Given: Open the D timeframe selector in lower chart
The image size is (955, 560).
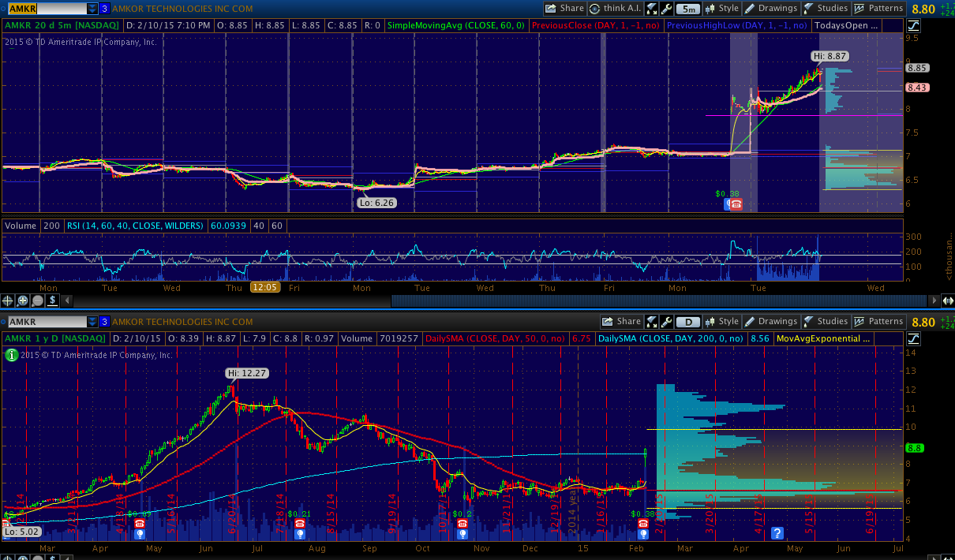Looking at the screenshot, I should pos(689,322).
